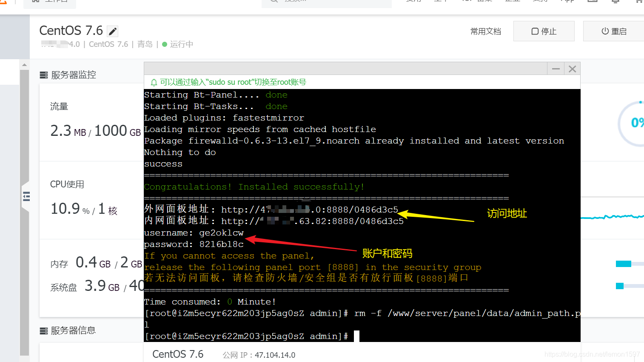Viewport: 644px width, 362px height.
Task: Click the CentOS 7.6 server title
Action: 71,31
